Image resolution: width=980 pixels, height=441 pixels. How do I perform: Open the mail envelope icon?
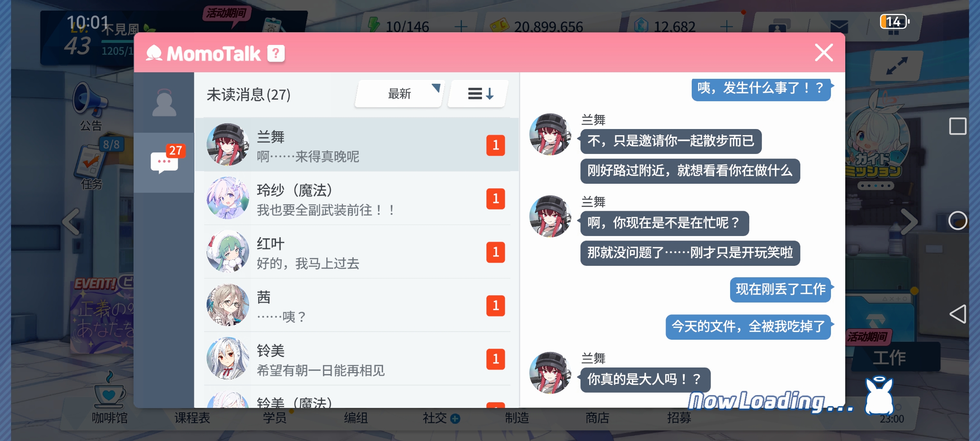point(839,27)
